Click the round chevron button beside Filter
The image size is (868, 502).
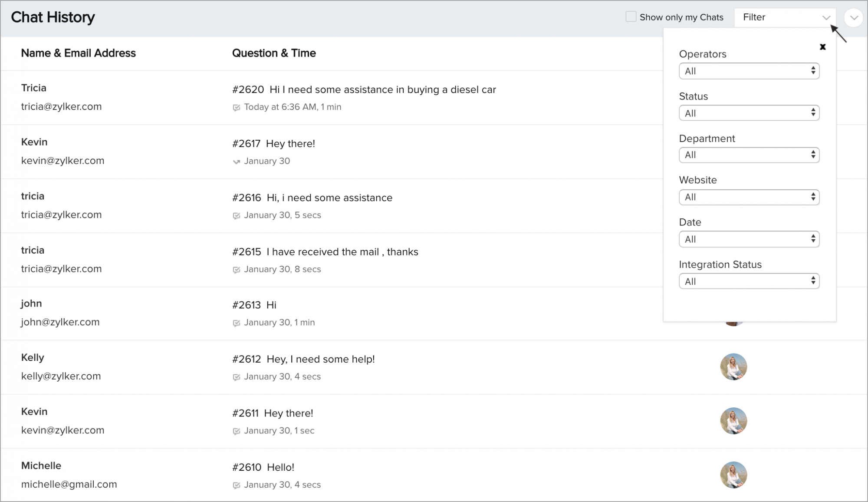[854, 18]
